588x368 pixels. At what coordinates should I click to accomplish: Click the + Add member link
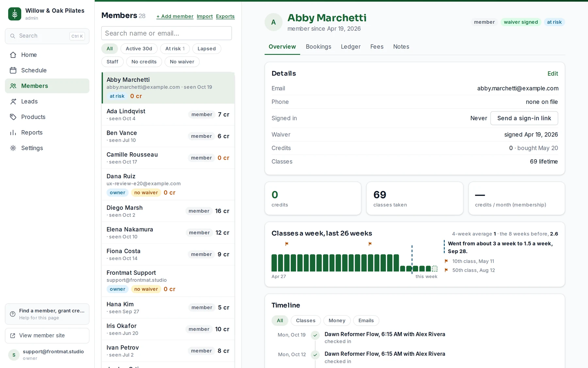click(x=175, y=16)
